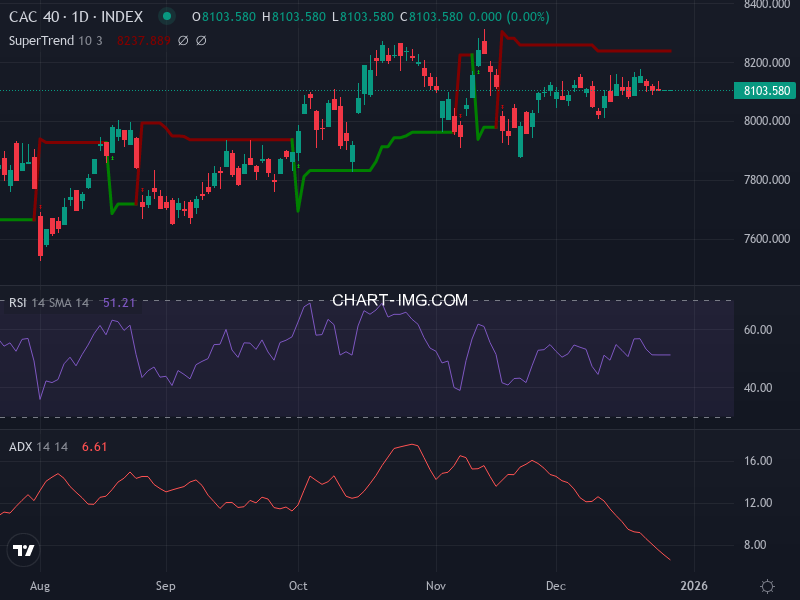800x600 pixels.
Task: Click the CHART-IMG.COM watermark
Action: point(399,300)
